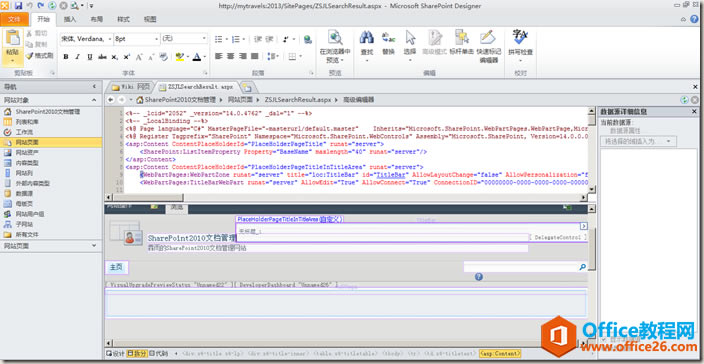Toggle Italic formatting
This screenshot has width=704, height=364.
click(x=77, y=57)
